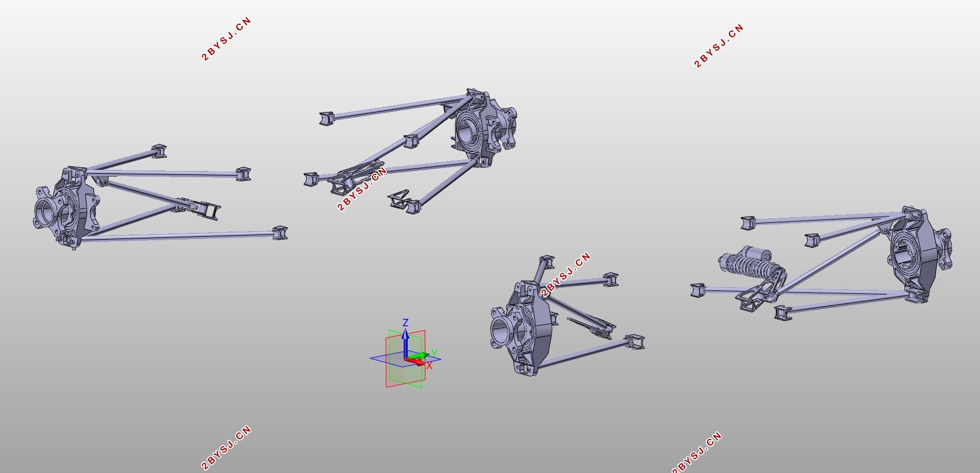
Task: Click lower-right mounting bracket of left assembly
Action: [x=280, y=233]
